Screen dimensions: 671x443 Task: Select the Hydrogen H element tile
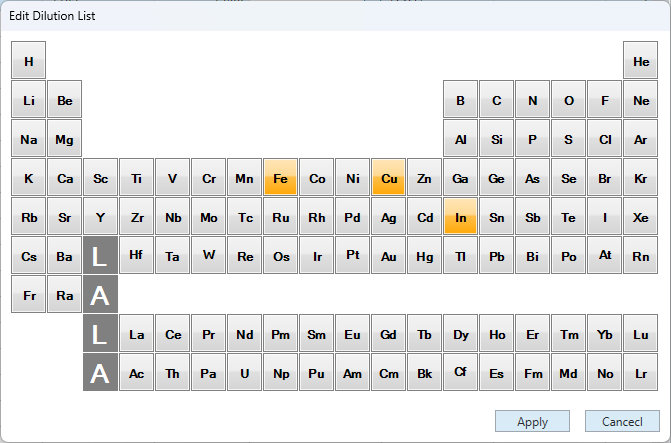tap(28, 60)
